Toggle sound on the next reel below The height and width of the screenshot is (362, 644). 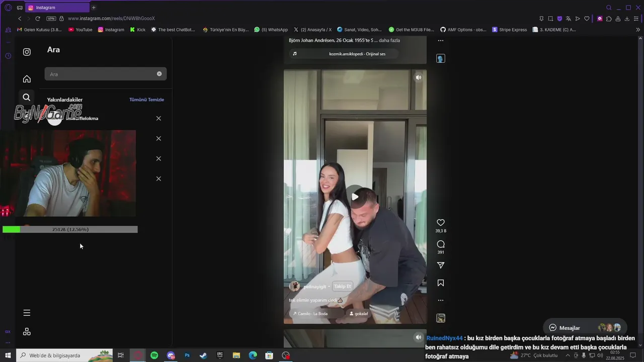pyautogui.click(x=418, y=337)
